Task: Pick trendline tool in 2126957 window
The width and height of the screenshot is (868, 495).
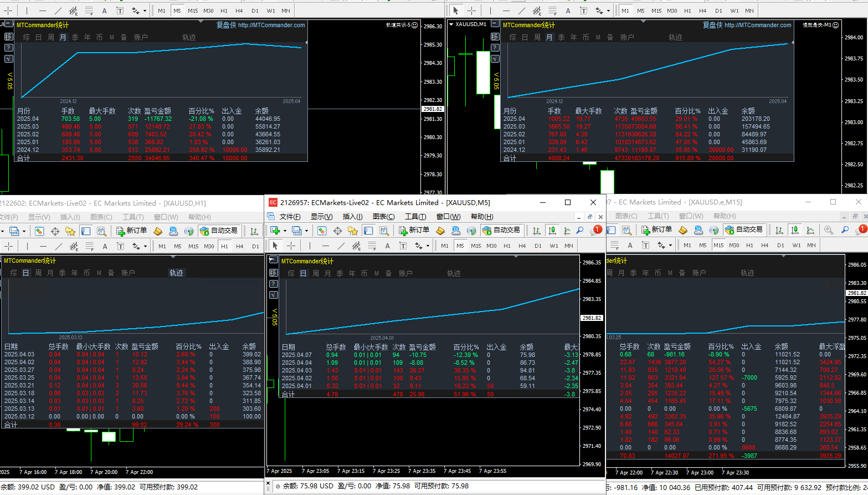Action: pyautogui.click(x=341, y=246)
